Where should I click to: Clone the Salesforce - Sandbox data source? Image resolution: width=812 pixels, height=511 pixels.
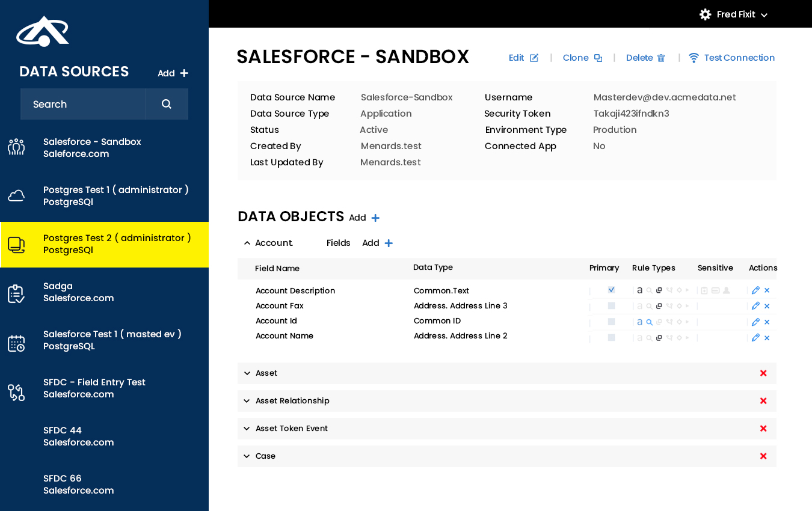tap(582, 58)
